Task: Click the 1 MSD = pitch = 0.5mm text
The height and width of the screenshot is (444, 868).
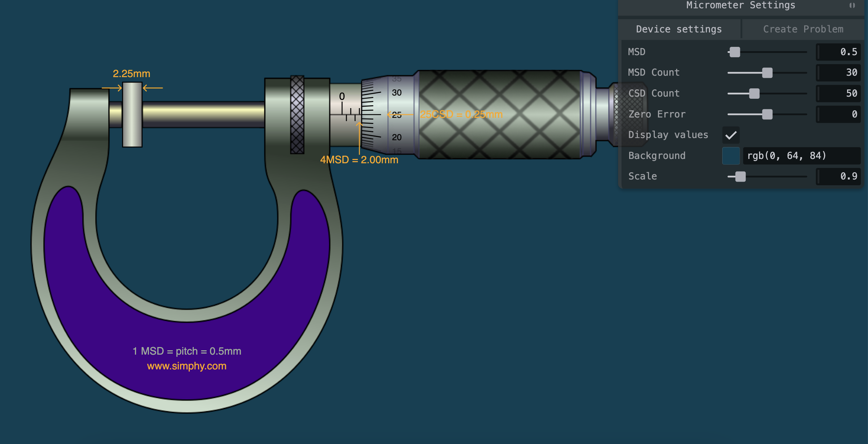Action: click(187, 351)
